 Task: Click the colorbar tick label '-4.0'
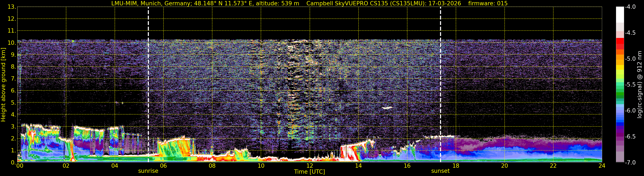630,7
